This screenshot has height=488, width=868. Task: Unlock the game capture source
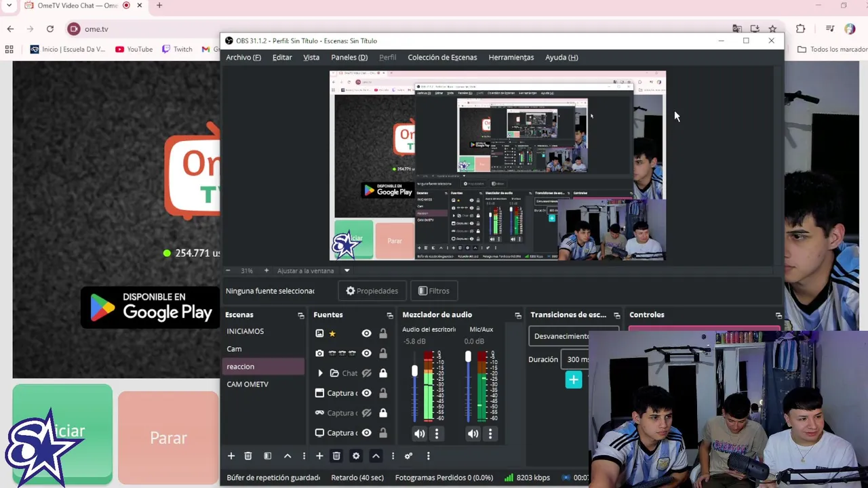pos(383,413)
